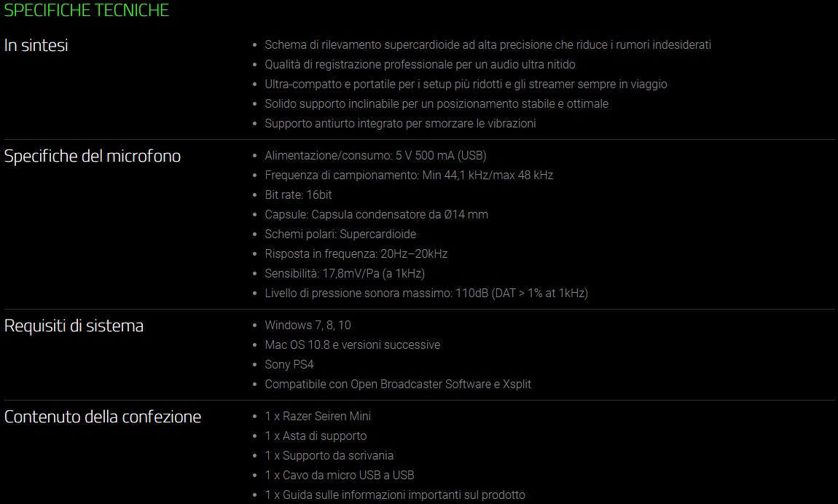The image size is (838, 504).
Task: Click the SPECIFICHE TECNICHE heading
Action: pos(87,10)
